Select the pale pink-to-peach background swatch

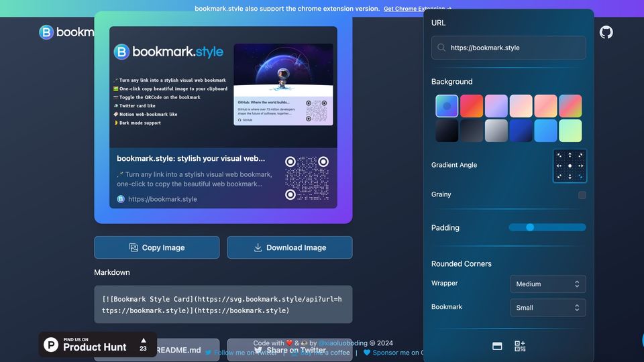click(x=521, y=106)
